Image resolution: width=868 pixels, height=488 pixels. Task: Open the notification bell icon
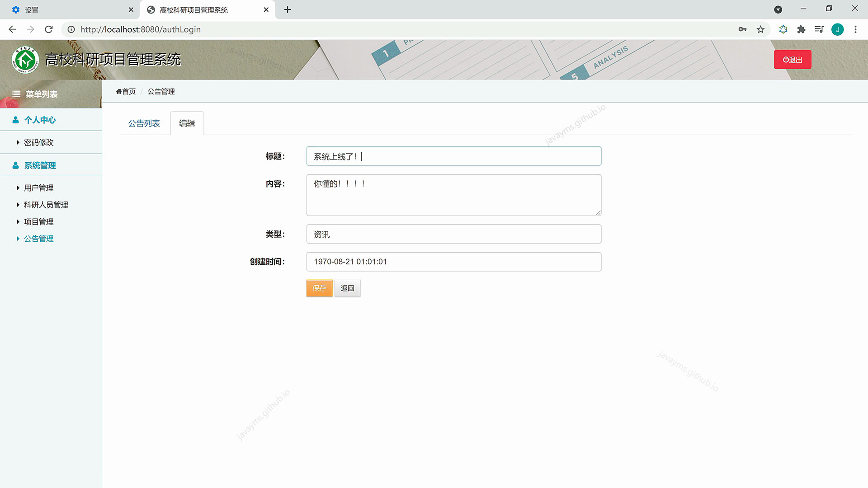(783, 29)
